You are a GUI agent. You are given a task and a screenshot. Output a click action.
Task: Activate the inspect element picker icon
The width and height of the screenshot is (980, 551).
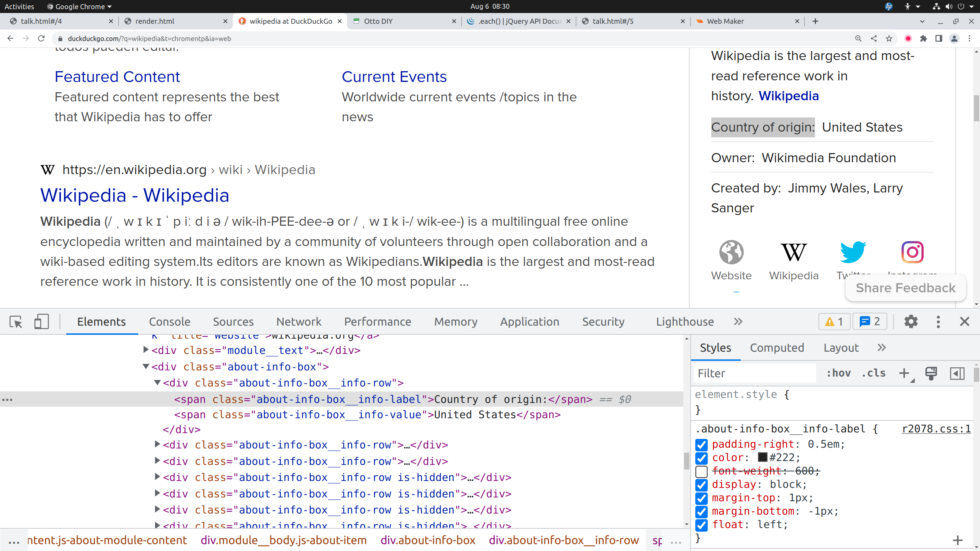click(x=16, y=322)
